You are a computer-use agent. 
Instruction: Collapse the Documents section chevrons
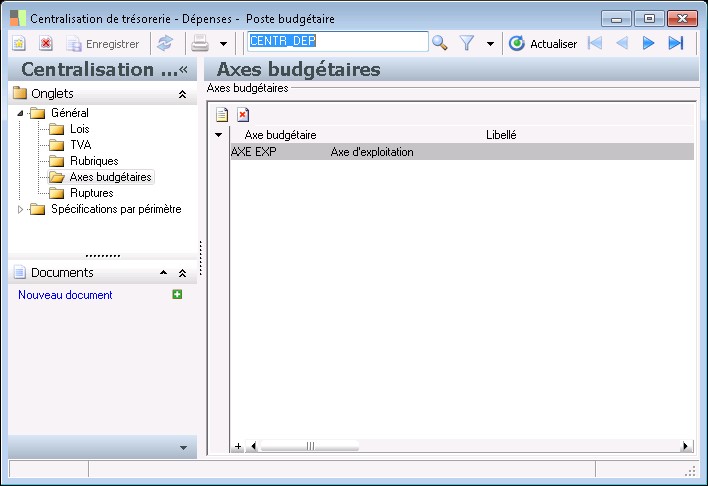pos(182,273)
